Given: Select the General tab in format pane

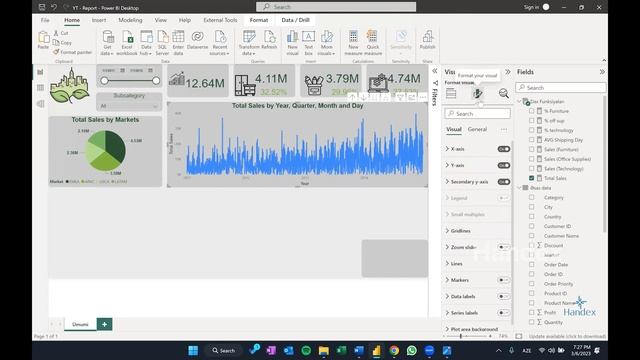Looking at the screenshot, I should (477, 129).
